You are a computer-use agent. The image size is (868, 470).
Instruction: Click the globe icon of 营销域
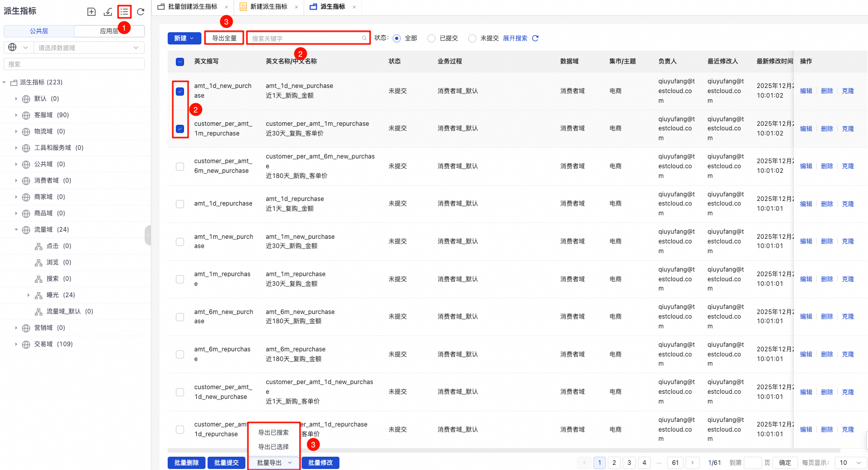click(26, 328)
